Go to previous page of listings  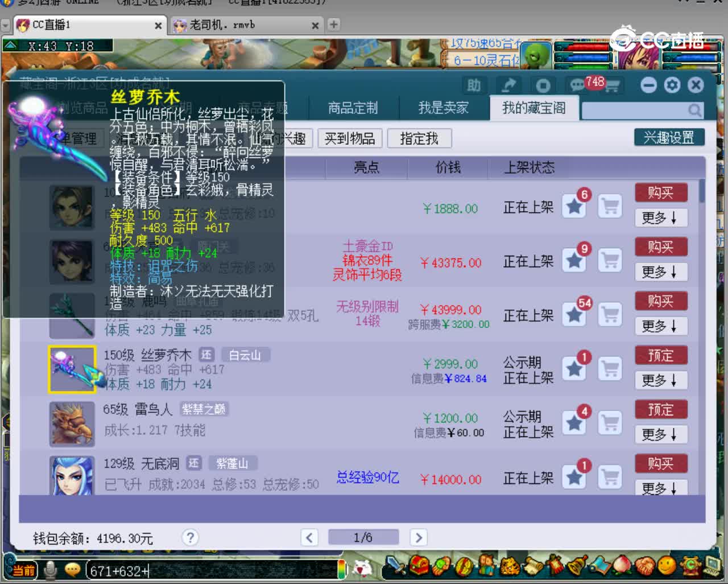(x=309, y=537)
